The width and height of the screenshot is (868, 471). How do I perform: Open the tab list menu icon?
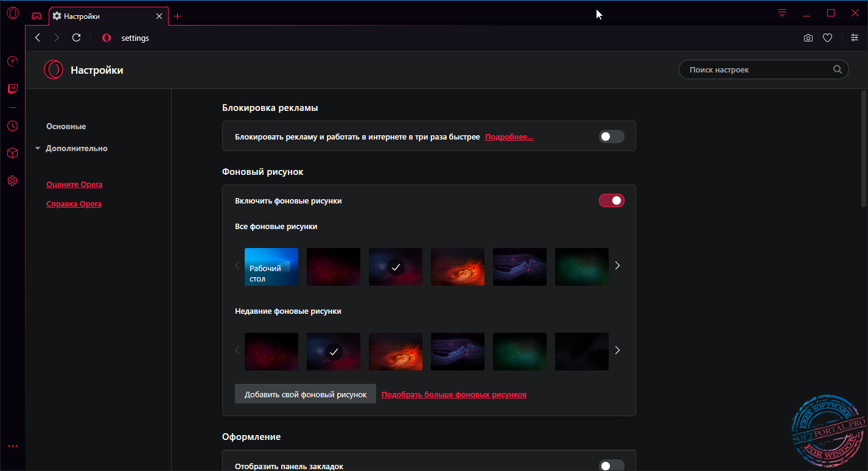tap(783, 13)
